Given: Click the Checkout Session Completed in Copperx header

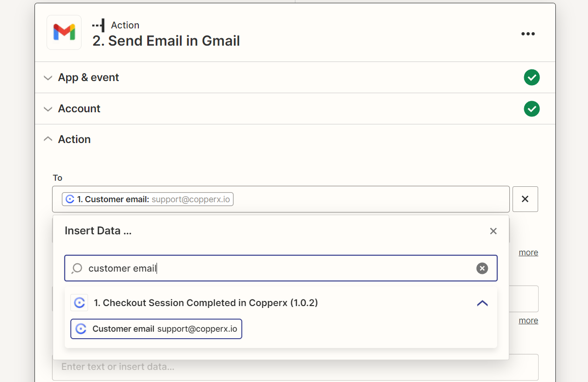Looking at the screenshot, I should [x=206, y=303].
